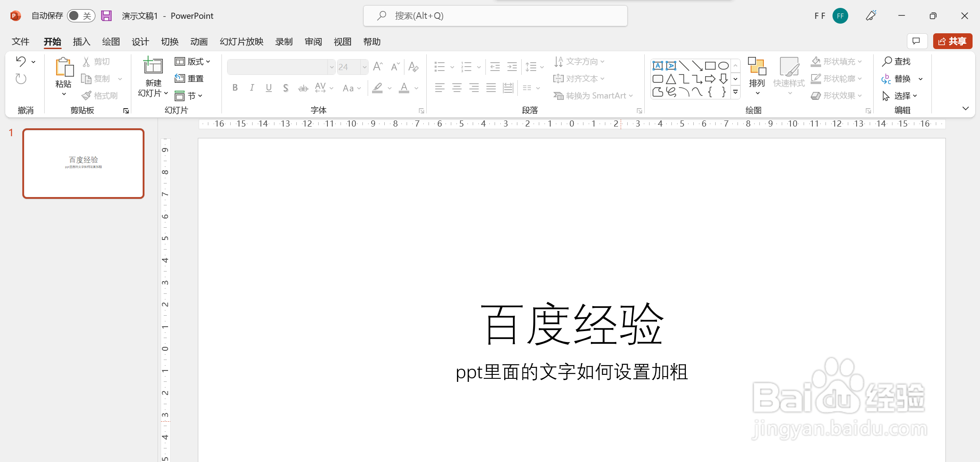Image resolution: width=980 pixels, height=462 pixels.
Task: Select slide 1 thumbnail
Action: pos(84,163)
